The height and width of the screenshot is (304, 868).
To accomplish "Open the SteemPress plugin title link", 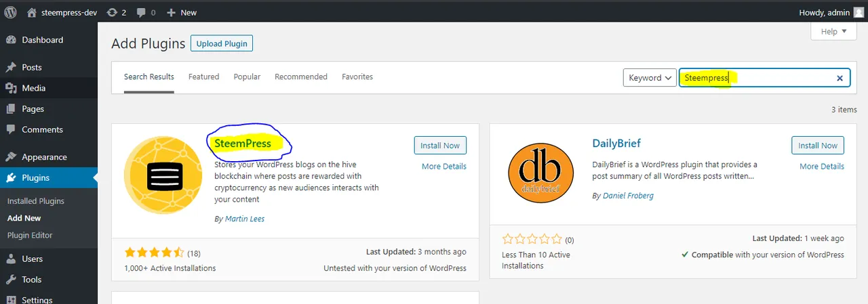I will [x=243, y=143].
